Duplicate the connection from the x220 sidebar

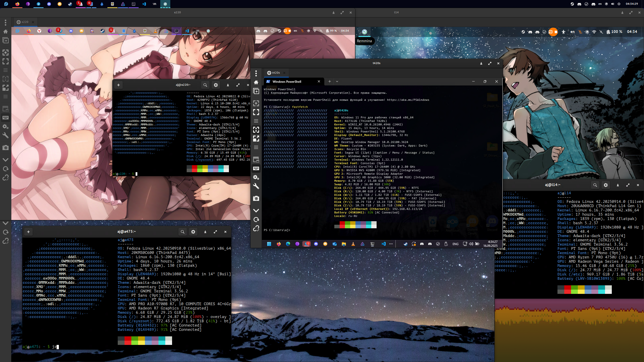[x=6, y=40]
